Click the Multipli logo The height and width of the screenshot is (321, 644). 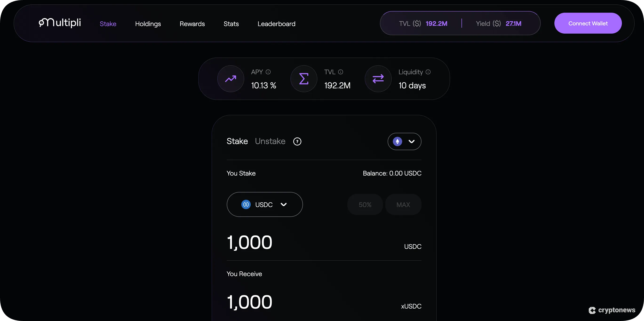(59, 23)
